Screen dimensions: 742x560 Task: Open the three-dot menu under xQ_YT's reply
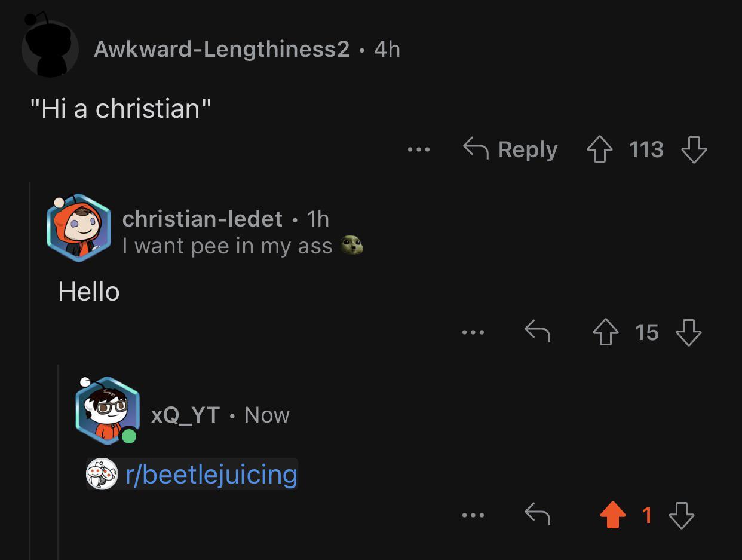[474, 516]
